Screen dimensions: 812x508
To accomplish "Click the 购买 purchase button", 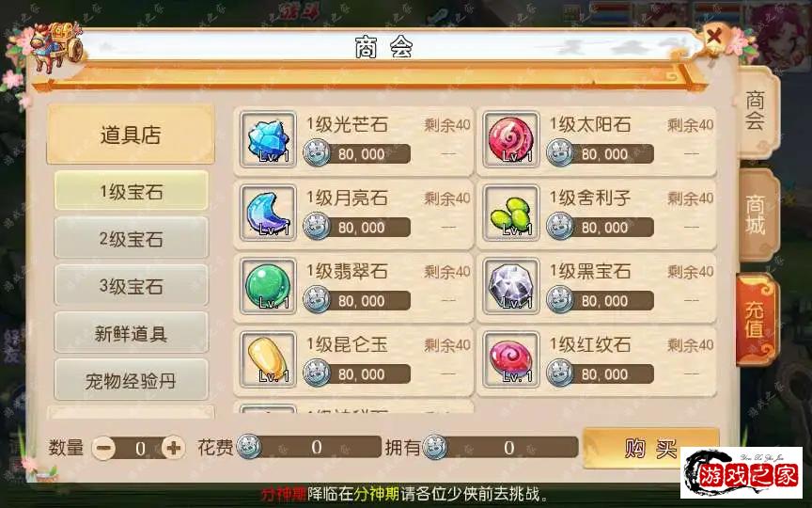I will coord(650,448).
